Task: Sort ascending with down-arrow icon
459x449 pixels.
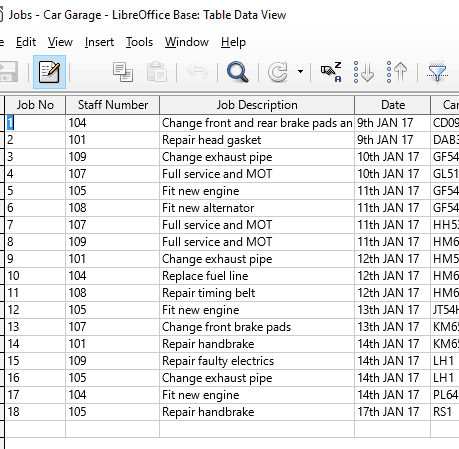Action: click(x=364, y=72)
